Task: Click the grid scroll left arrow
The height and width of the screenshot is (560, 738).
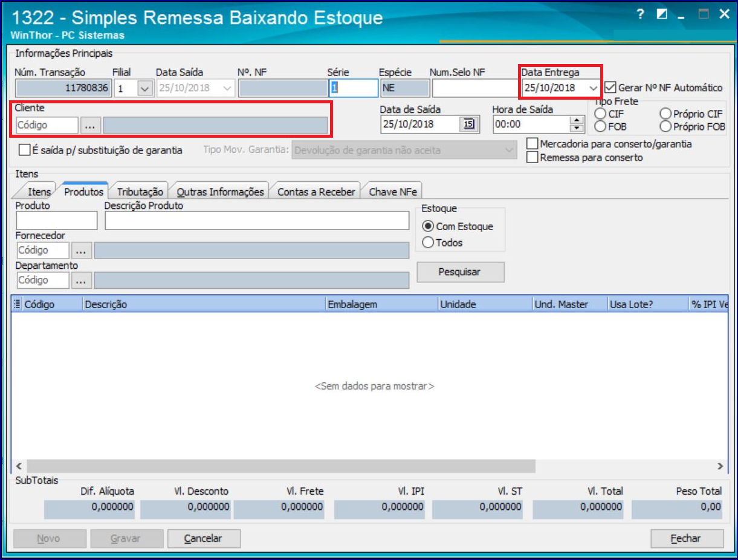Action: [x=18, y=466]
